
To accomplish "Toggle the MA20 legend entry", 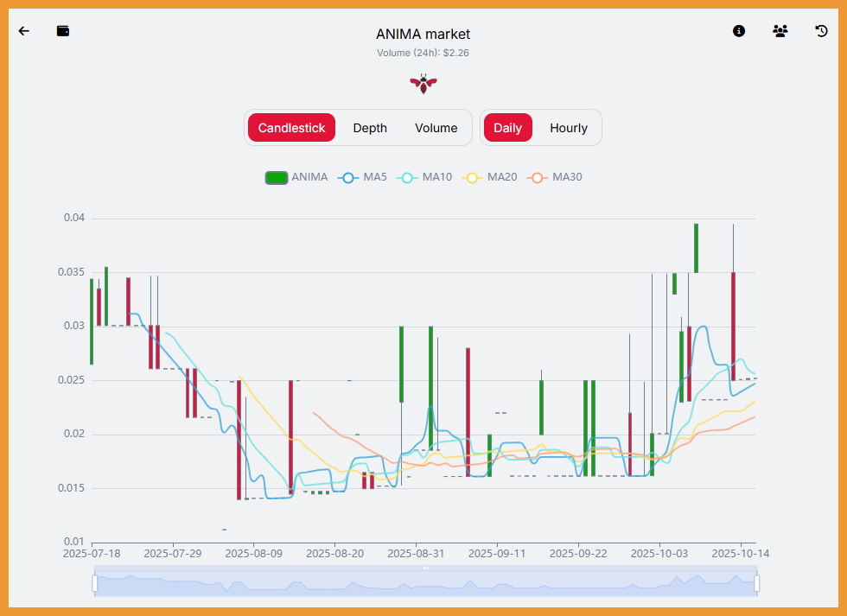I will (x=489, y=177).
